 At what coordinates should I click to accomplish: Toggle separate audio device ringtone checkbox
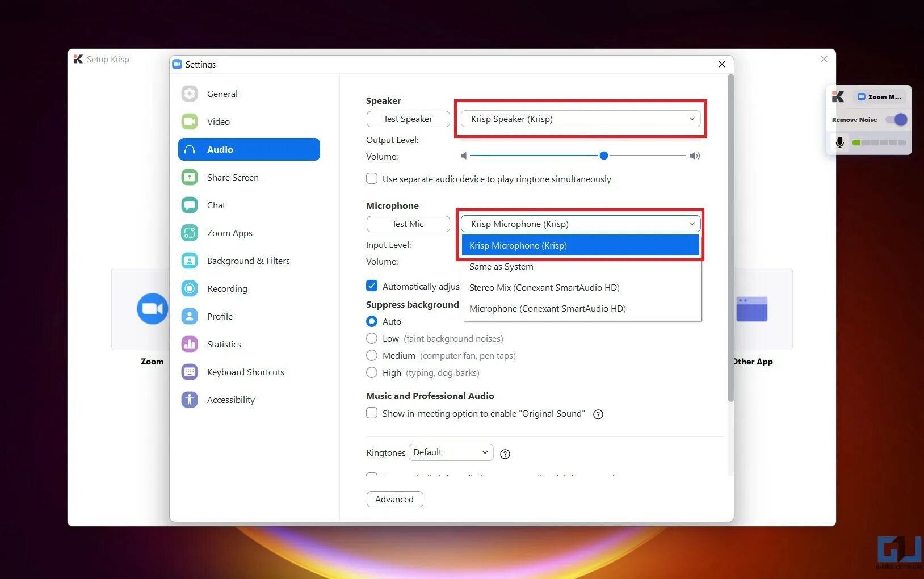click(x=372, y=178)
